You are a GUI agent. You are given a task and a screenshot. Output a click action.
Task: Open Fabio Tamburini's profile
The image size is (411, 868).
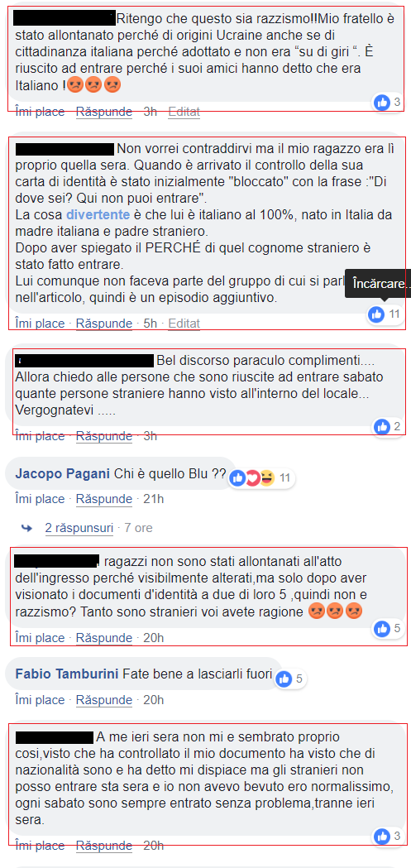(x=67, y=674)
